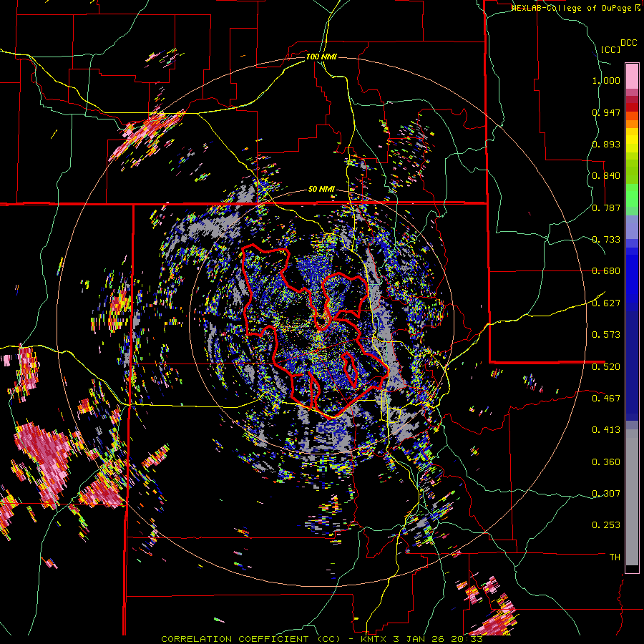Select the 0.520 scale value
Viewport: 644px width, 644px height.
[x=606, y=366]
